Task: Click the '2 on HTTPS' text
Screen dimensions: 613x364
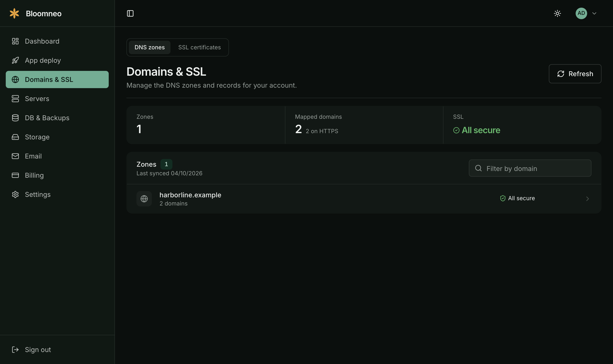Action: pyautogui.click(x=322, y=131)
